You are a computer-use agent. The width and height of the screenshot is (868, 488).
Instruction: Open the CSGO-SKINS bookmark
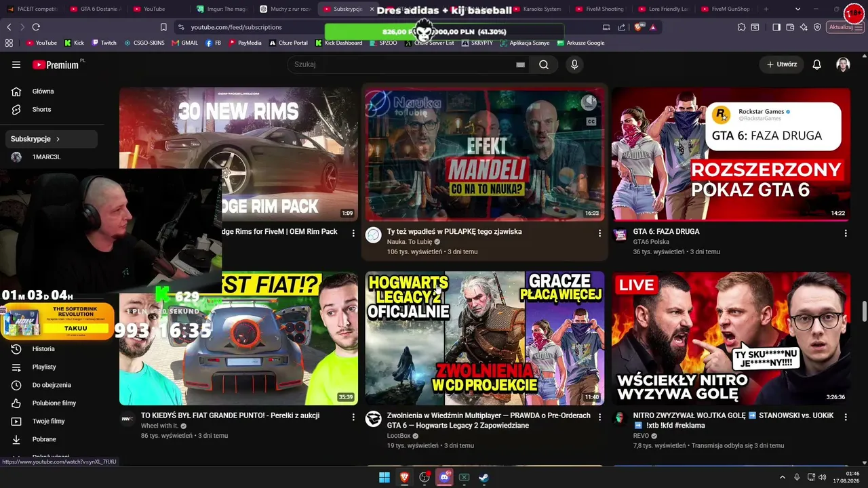tap(144, 43)
